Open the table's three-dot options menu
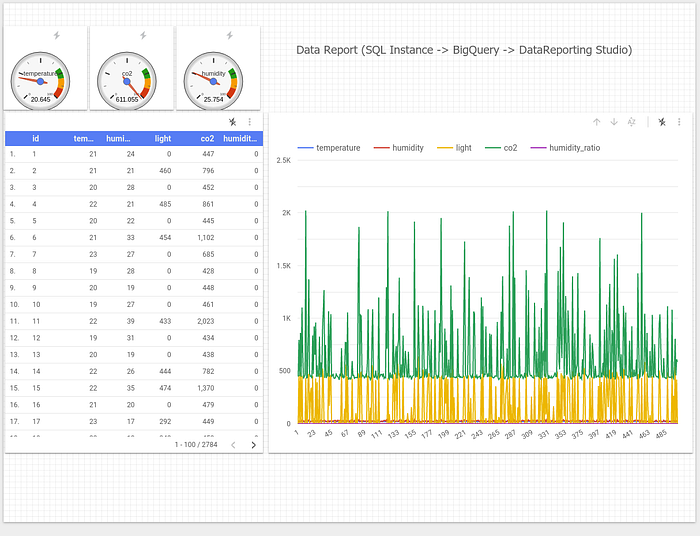700x536 pixels. [250, 122]
